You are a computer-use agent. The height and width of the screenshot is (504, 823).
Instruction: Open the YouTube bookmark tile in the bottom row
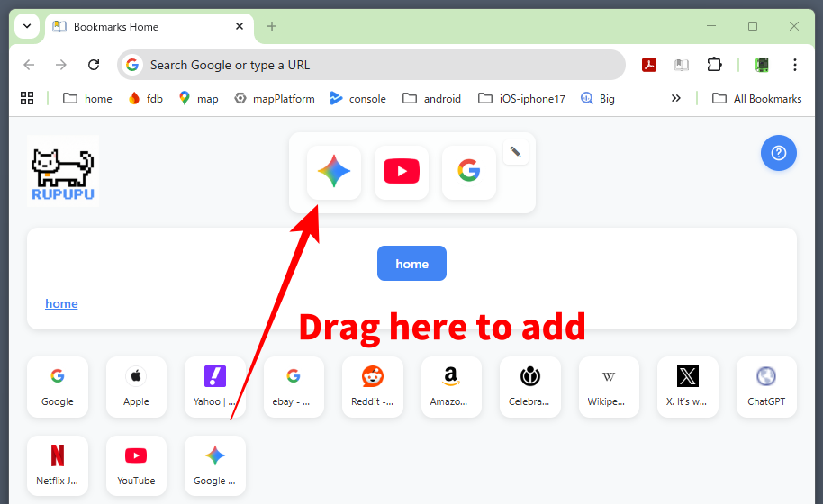pos(136,465)
